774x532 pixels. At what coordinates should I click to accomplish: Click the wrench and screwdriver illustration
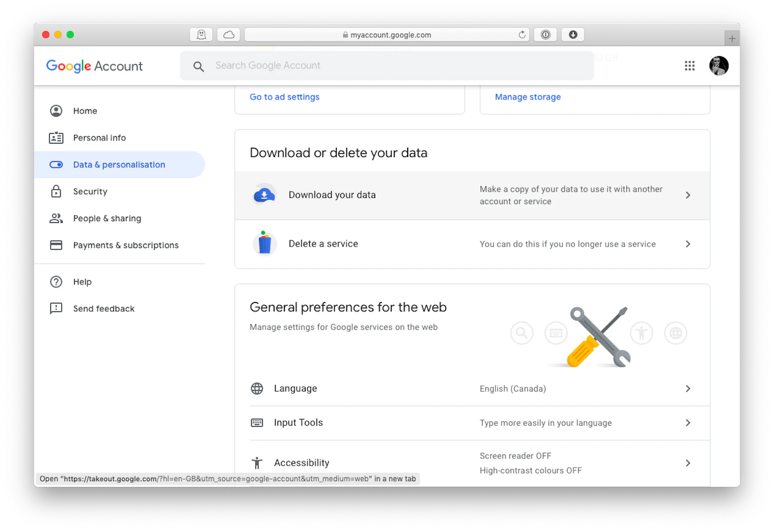(x=598, y=337)
